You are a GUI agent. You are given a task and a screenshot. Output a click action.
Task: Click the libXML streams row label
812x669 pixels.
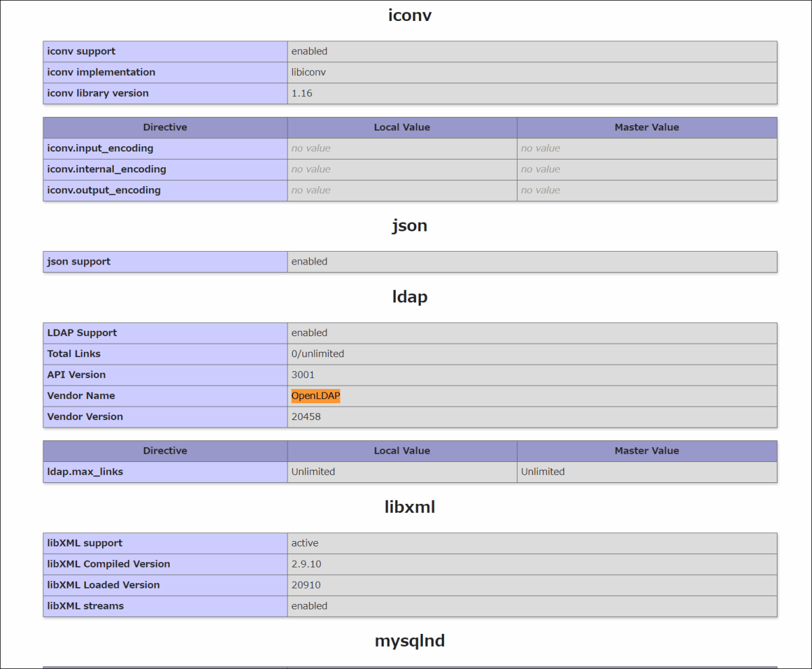[85, 606]
